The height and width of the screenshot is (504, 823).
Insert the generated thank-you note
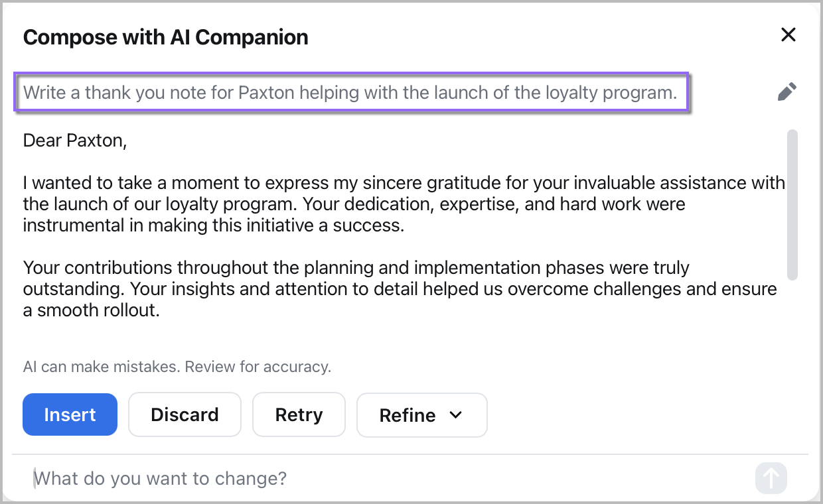pos(70,414)
